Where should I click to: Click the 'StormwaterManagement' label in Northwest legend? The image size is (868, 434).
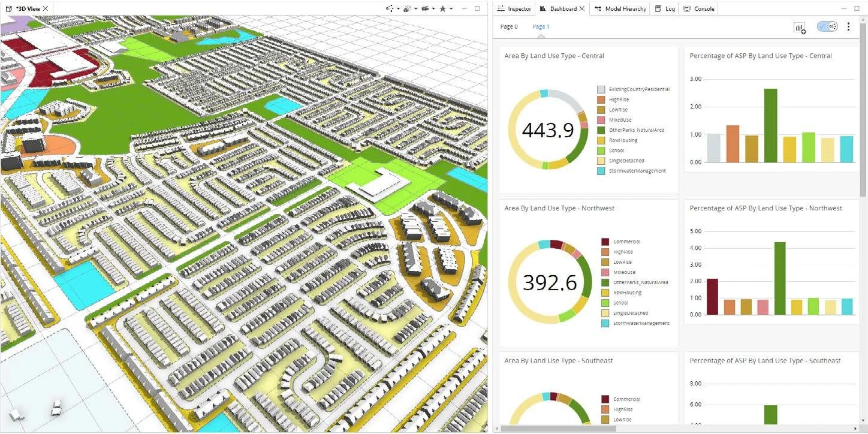click(x=641, y=323)
